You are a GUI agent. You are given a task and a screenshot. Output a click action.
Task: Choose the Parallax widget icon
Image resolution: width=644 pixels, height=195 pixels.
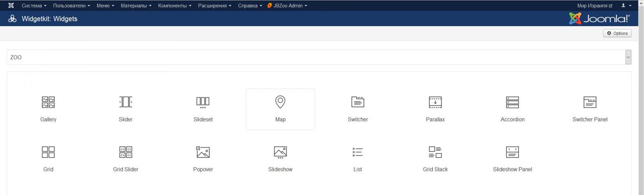435,102
